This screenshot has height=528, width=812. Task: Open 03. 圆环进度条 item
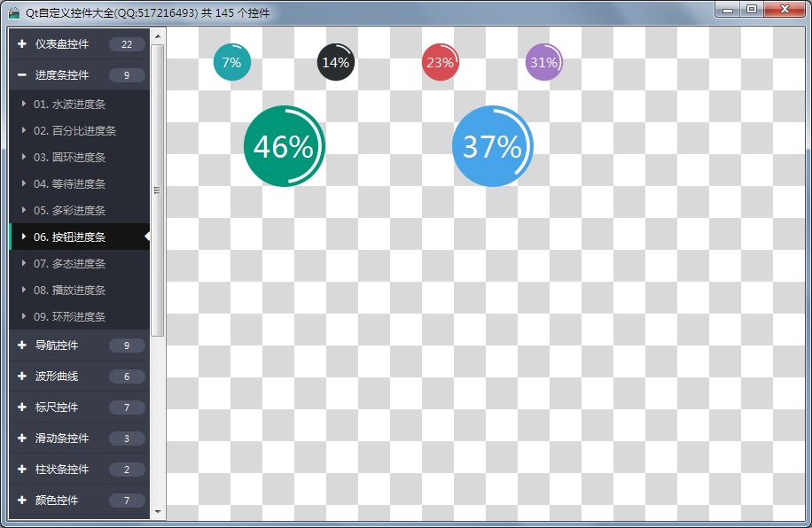(79, 158)
